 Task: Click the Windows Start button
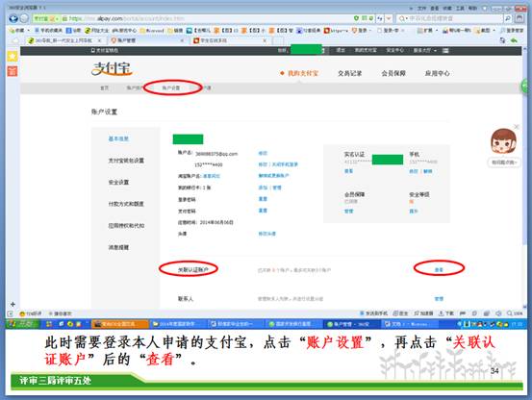[x=22, y=324]
